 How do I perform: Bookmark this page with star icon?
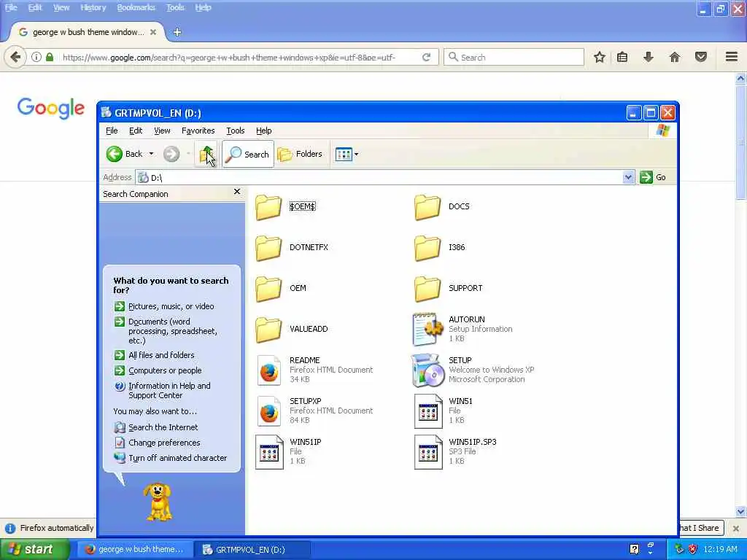pos(600,57)
